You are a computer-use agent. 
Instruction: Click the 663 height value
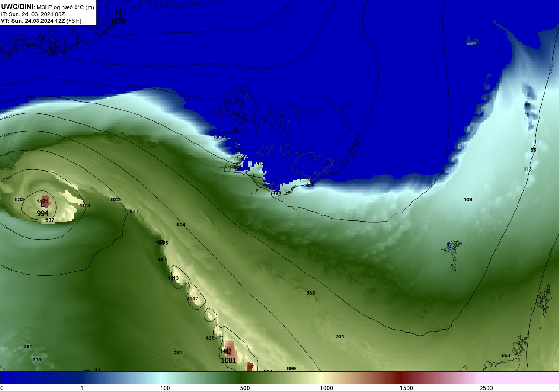pos(506,355)
